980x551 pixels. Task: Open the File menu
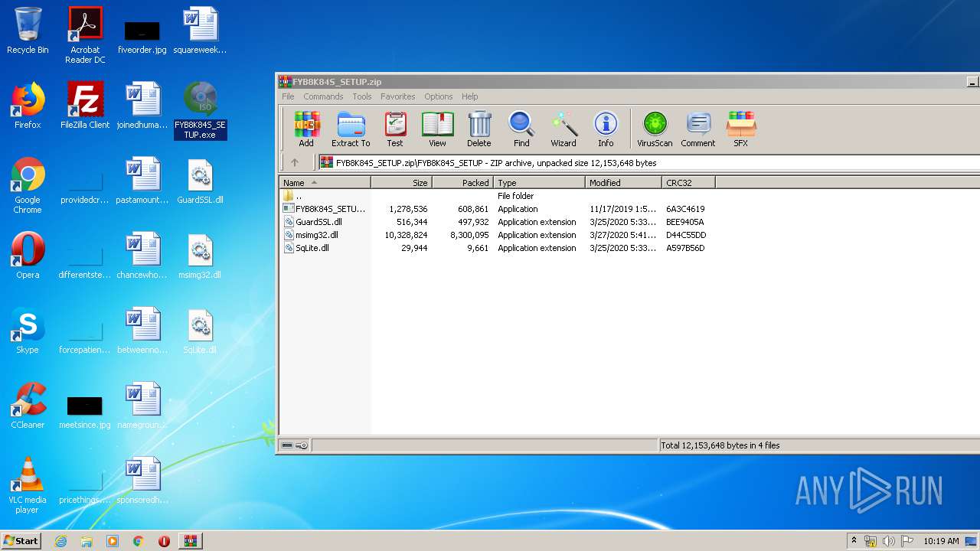pos(288,96)
